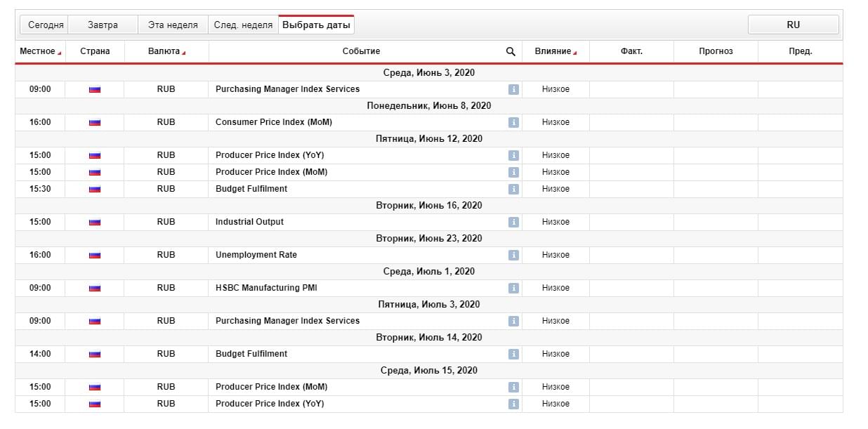Screen dimensions: 868x429
Task: Click the Industrial Output event name
Action: point(249,222)
